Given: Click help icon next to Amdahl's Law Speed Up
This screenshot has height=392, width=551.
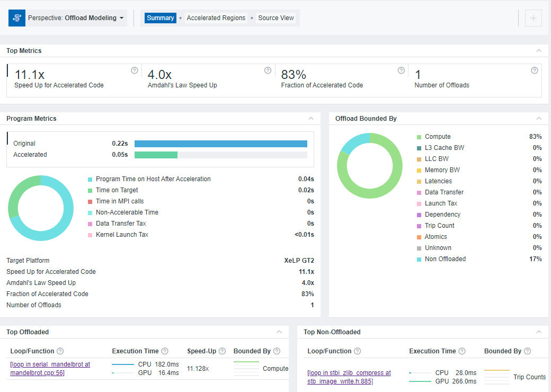Looking at the screenshot, I should (x=268, y=70).
